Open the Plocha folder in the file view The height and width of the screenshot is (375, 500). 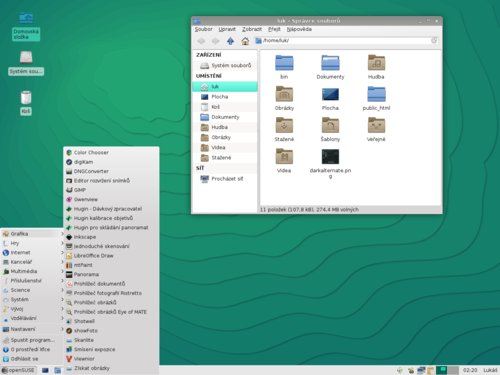(330, 94)
